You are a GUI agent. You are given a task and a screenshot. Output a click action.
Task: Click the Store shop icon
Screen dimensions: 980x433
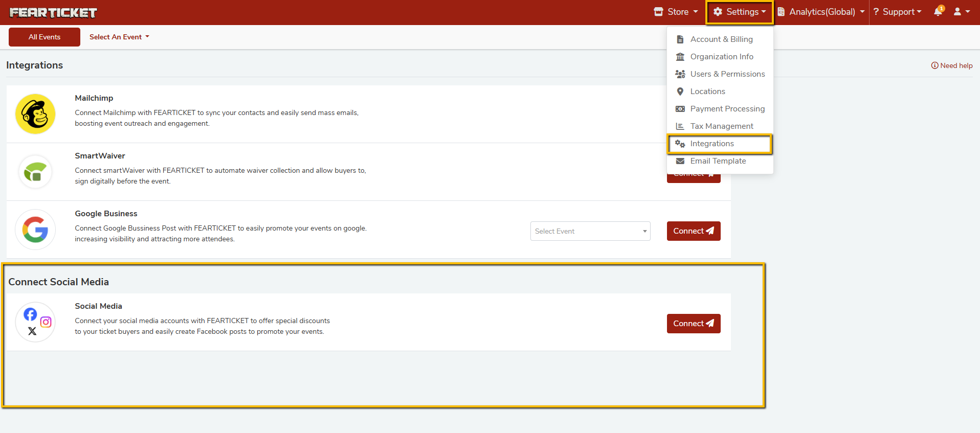(x=659, y=12)
